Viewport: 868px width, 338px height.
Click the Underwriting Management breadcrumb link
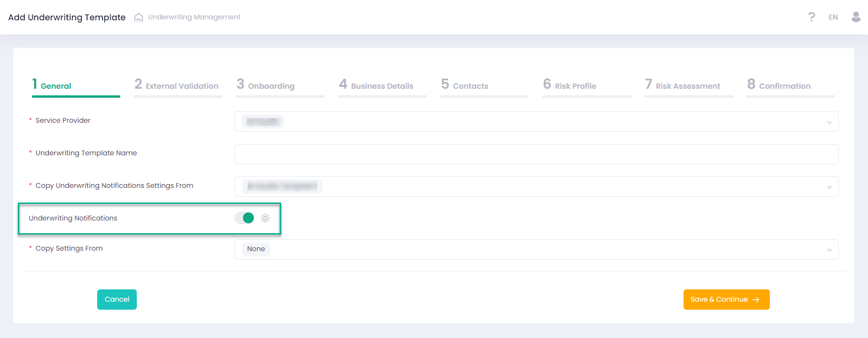pyautogui.click(x=194, y=17)
